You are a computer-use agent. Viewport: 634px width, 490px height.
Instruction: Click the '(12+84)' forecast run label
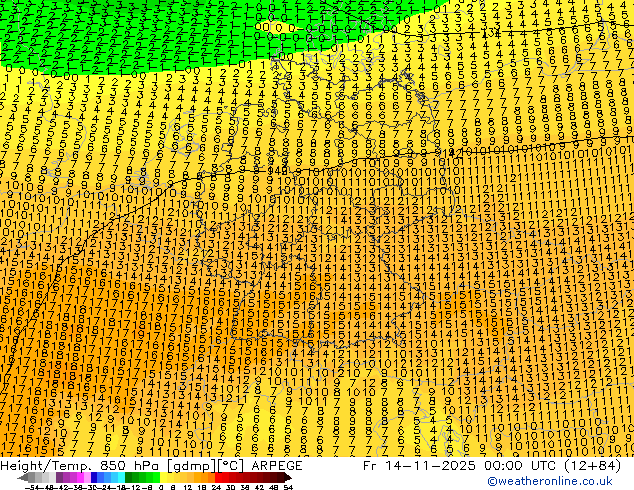[x=590, y=466]
